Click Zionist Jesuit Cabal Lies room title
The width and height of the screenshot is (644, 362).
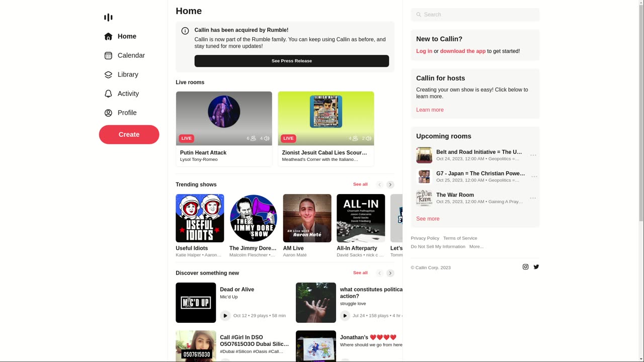point(325,153)
